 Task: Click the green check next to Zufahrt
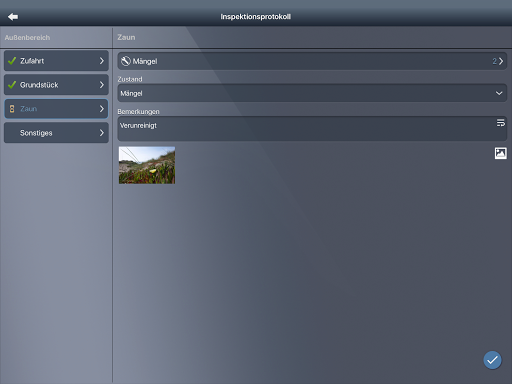click(x=12, y=61)
